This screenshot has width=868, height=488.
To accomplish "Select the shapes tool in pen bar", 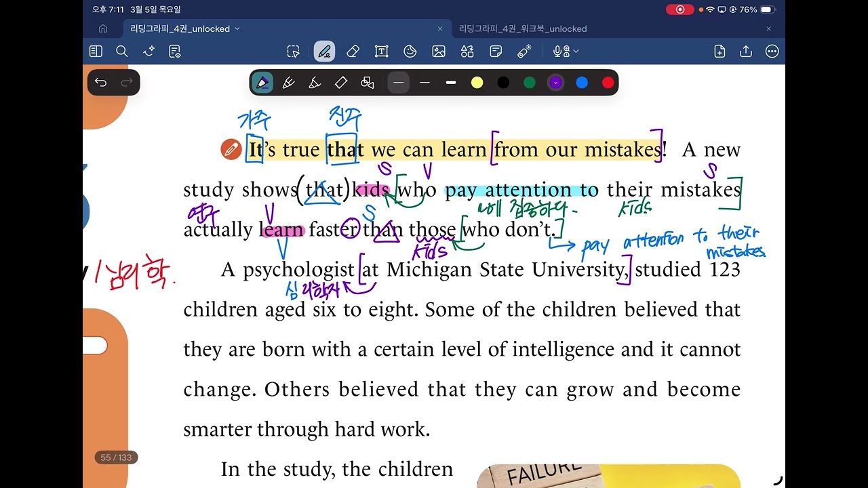I will click(368, 83).
